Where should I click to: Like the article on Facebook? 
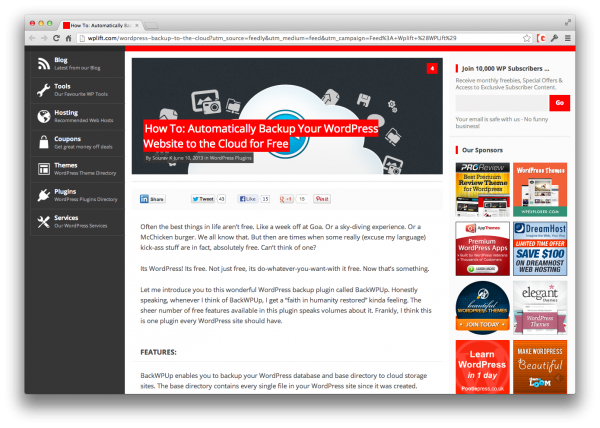[x=248, y=199]
